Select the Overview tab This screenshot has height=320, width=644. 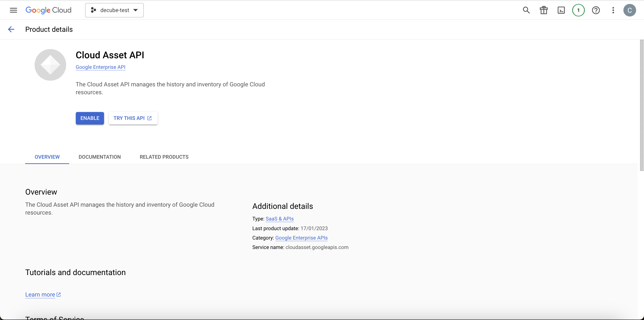(47, 157)
